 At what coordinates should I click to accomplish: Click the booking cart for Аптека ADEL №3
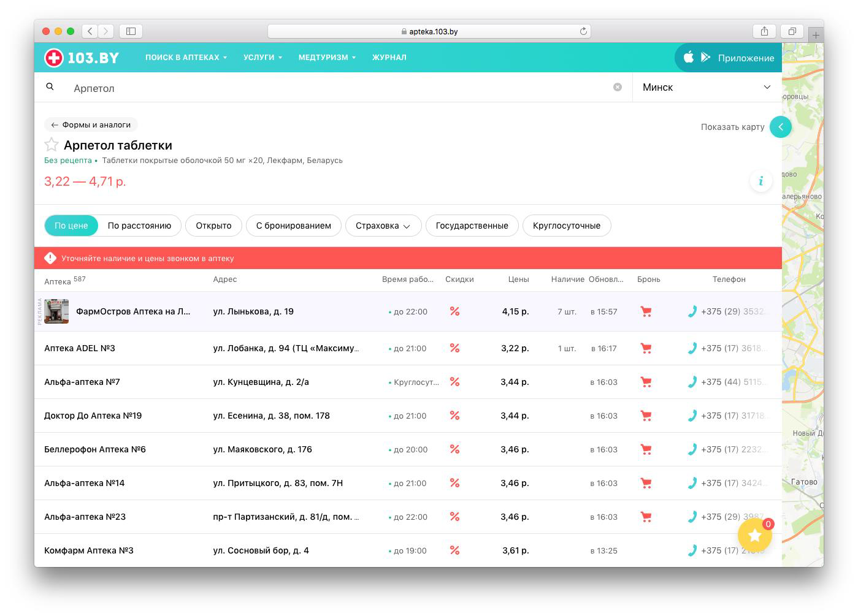645,348
